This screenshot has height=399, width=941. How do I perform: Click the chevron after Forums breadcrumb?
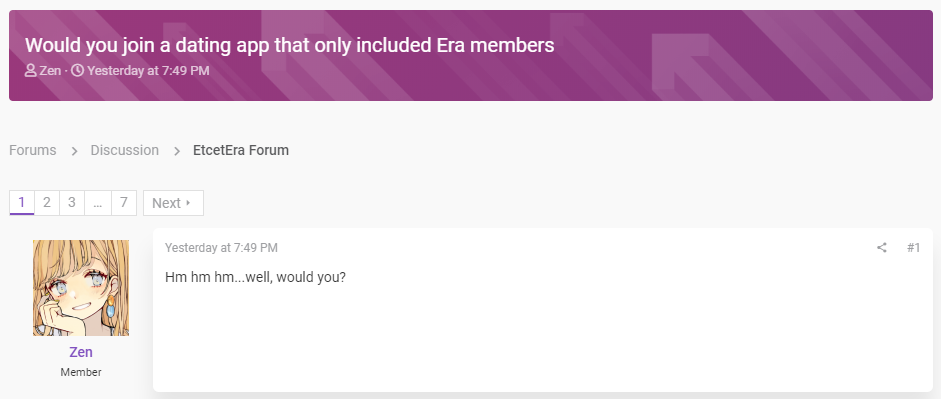(74, 151)
